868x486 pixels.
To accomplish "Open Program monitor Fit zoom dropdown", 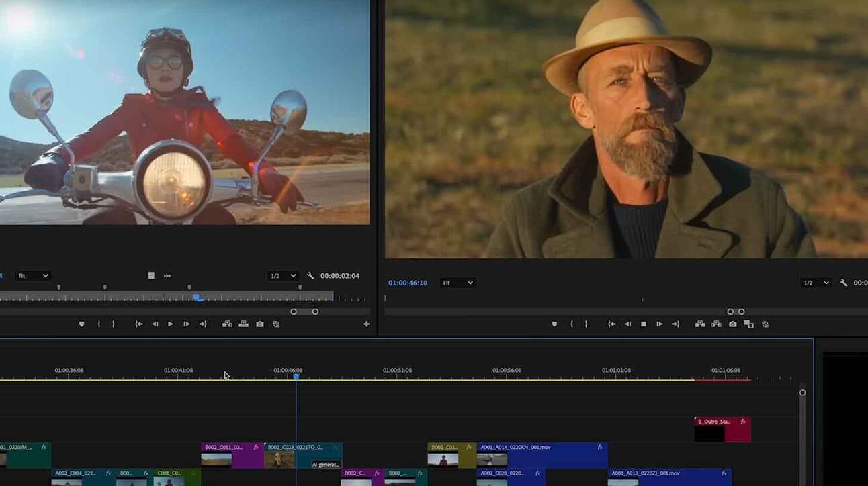I will pyautogui.click(x=458, y=283).
